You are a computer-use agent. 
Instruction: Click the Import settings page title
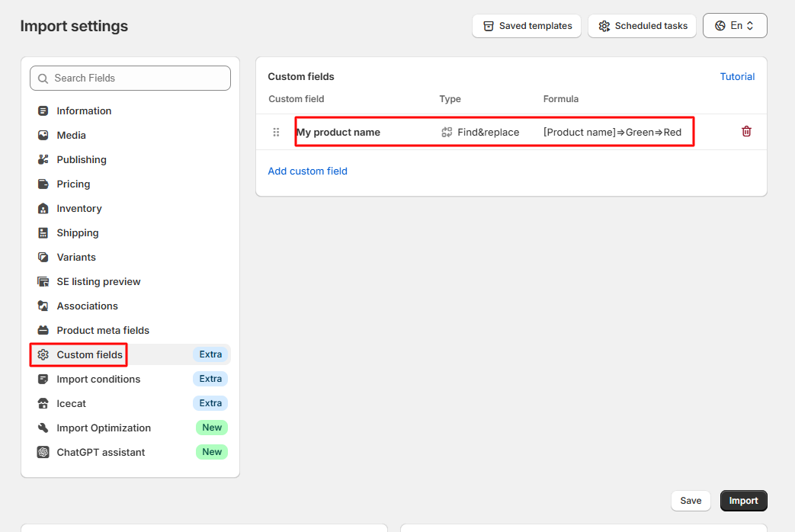pos(74,26)
